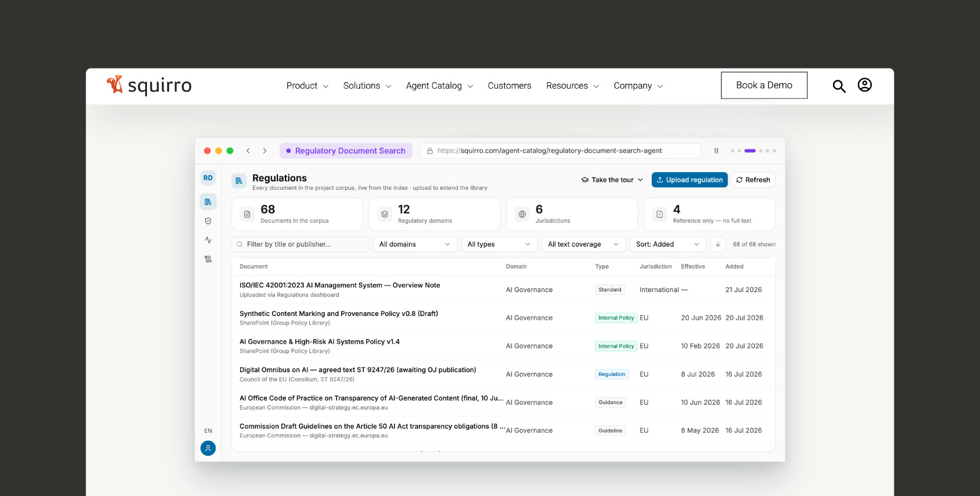Jump to the active purple slide indicator

tap(750, 151)
